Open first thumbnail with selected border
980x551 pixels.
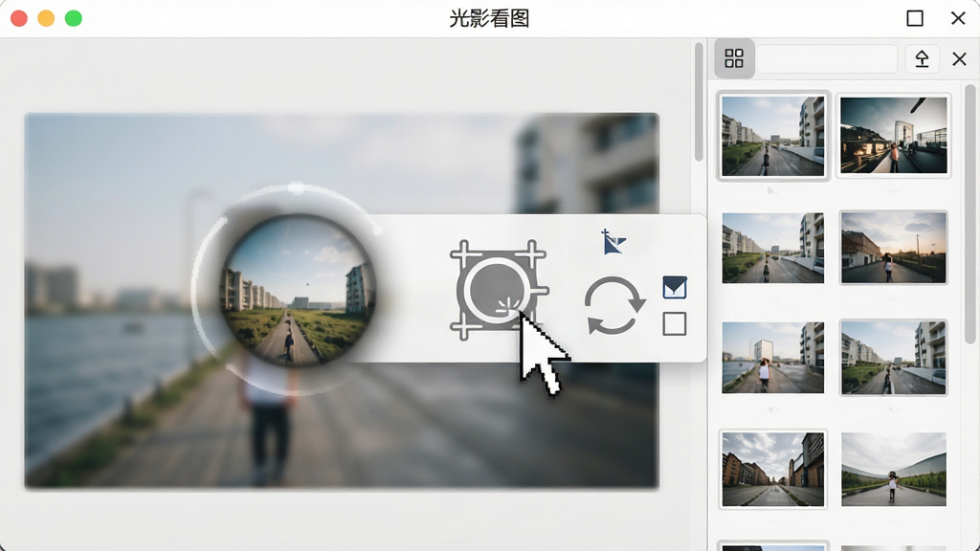773,136
